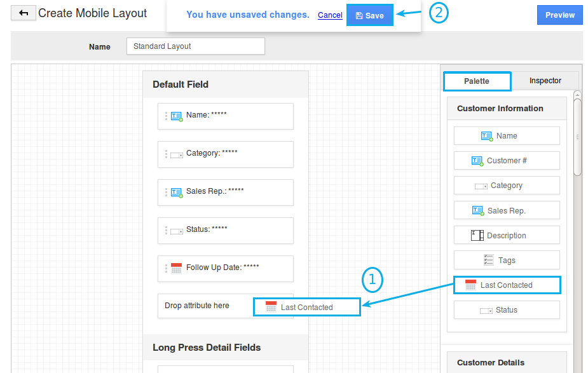588x373 pixels.
Task: Click the Follow Up Date calendar icon
Action: (x=177, y=268)
